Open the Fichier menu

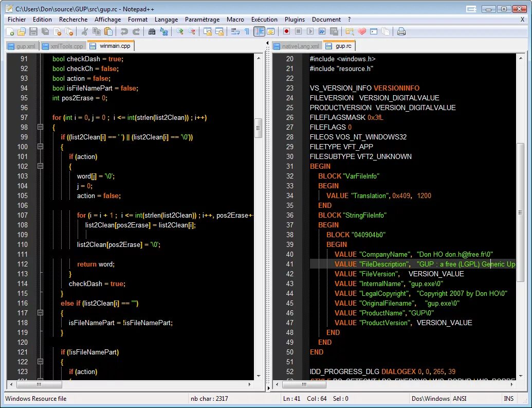point(16,20)
